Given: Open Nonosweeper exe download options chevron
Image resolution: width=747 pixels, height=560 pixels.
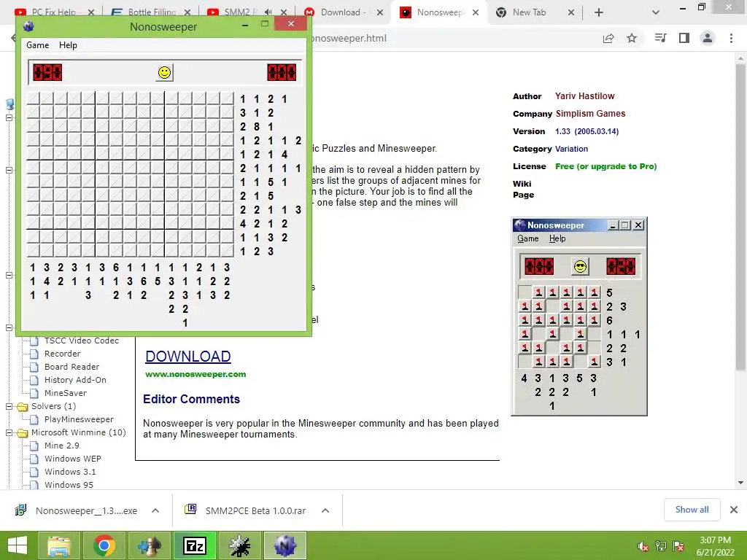Looking at the screenshot, I should click(155, 510).
